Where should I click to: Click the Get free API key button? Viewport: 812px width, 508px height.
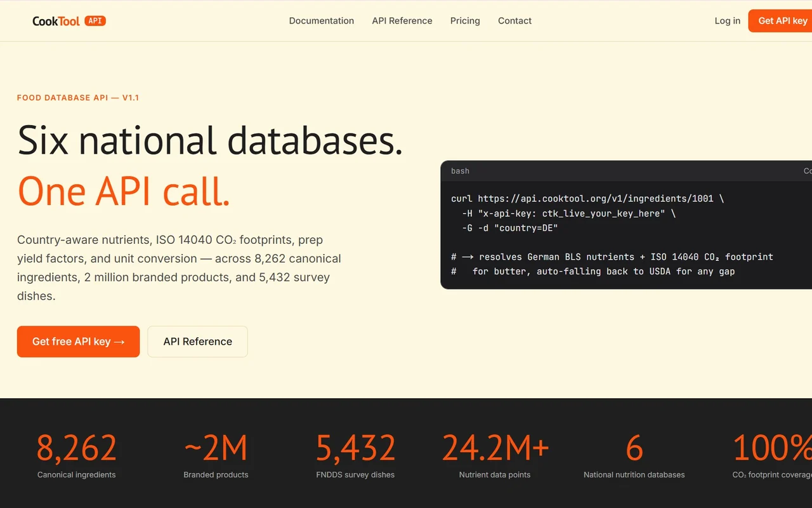[78, 342]
